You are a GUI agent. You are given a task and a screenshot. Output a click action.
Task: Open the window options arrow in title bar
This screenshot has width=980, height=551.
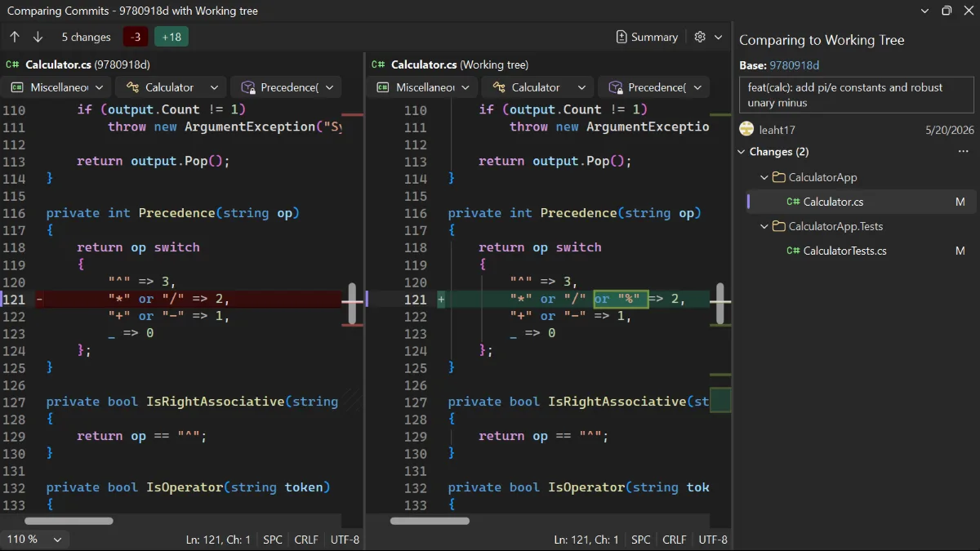click(x=924, y=11)
